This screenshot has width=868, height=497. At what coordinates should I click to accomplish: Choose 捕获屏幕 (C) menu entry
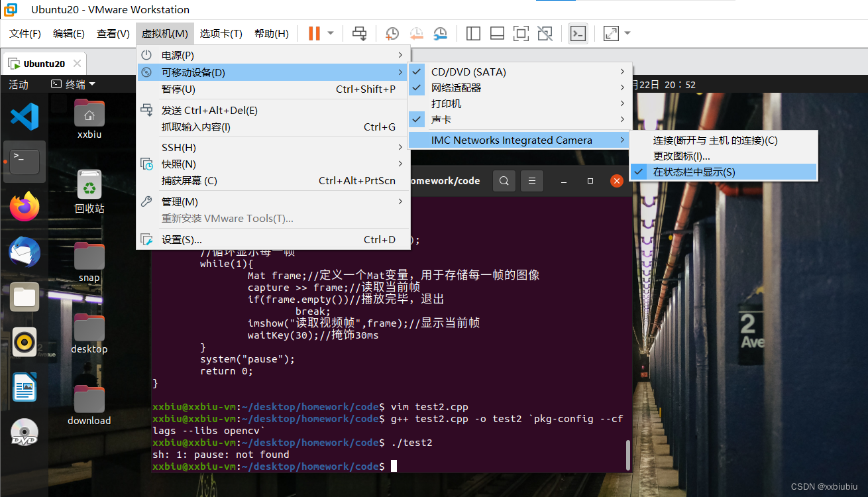274,180
